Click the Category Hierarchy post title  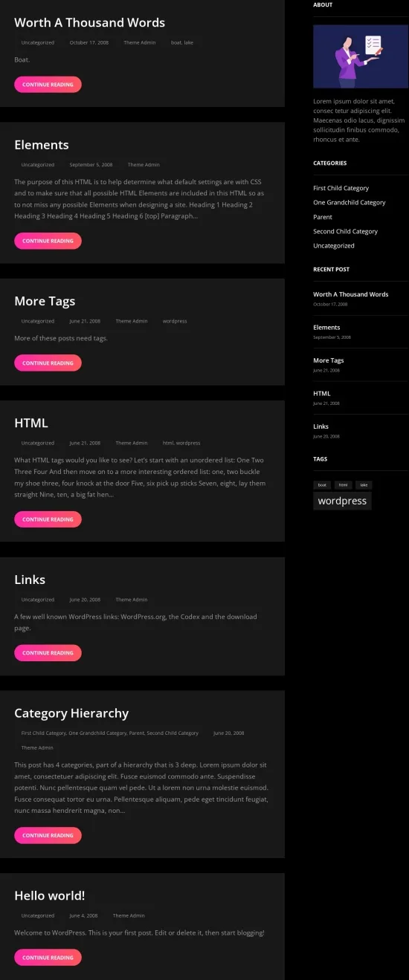[x=71, y=713]
